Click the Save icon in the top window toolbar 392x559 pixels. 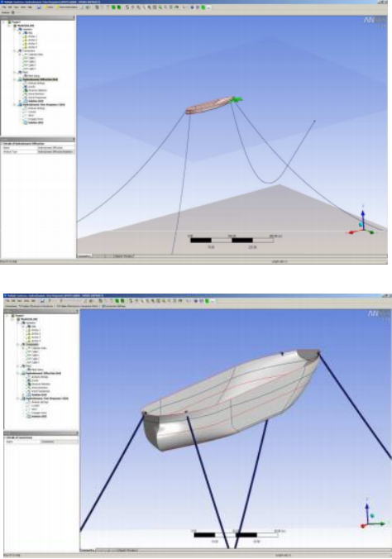39,7
